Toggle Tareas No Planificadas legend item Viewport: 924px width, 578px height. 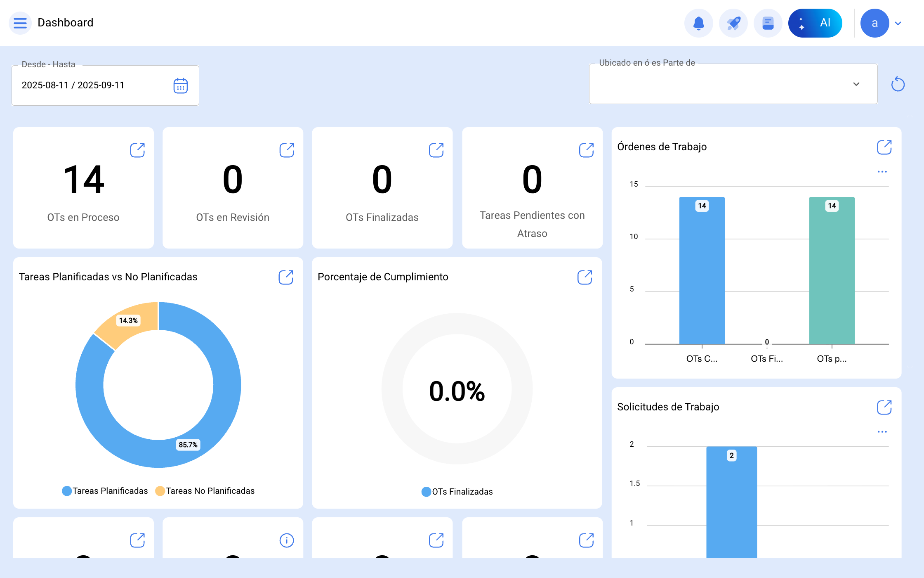pyautogui.click(x=205, y=491)
